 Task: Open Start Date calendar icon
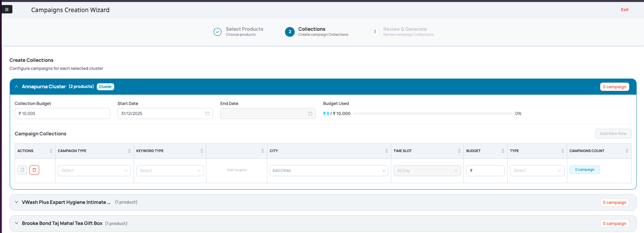tap(207, 114)
